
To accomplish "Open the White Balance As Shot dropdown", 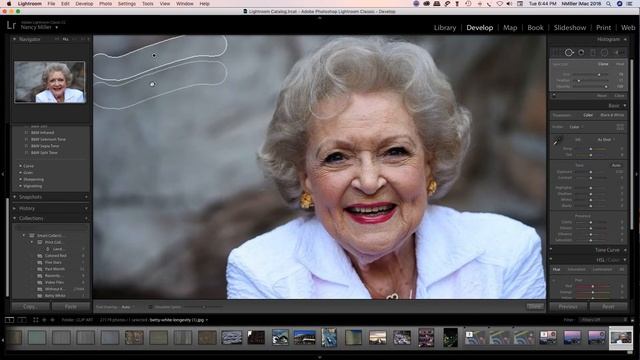I will tap(606, 140).
